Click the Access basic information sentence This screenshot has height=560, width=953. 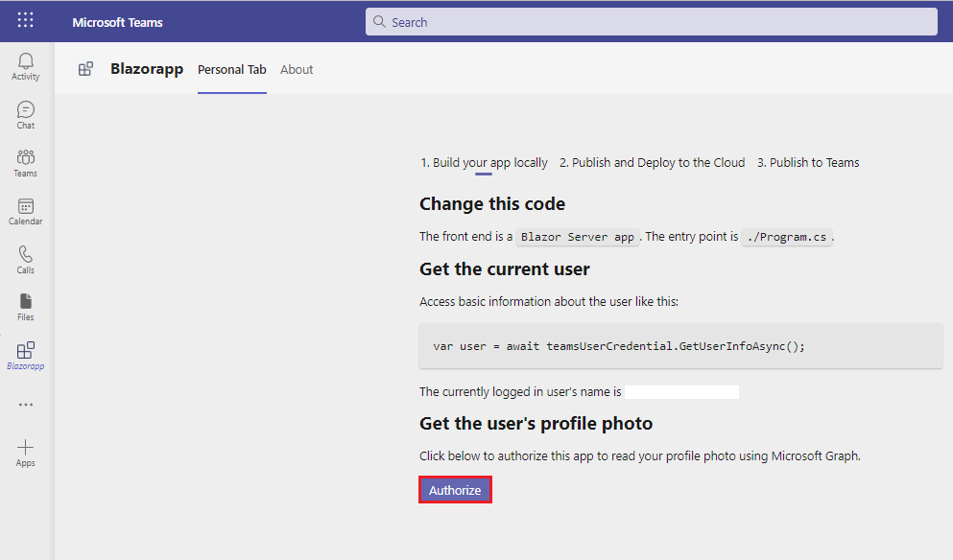click(x=549, y=302)
